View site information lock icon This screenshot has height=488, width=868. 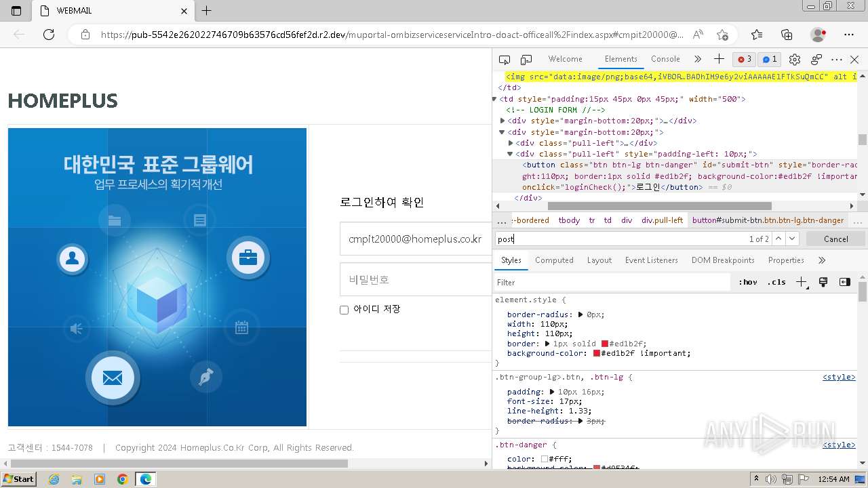click(85, 35)
